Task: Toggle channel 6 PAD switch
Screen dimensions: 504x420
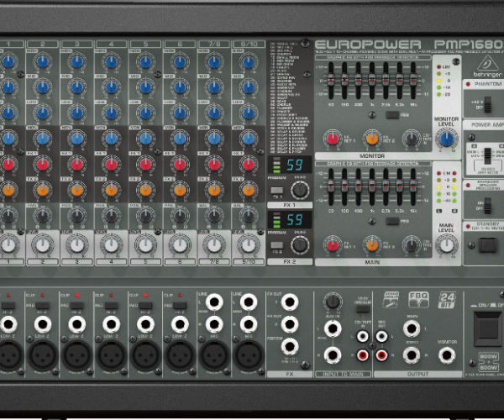Action: pos(180,305)
